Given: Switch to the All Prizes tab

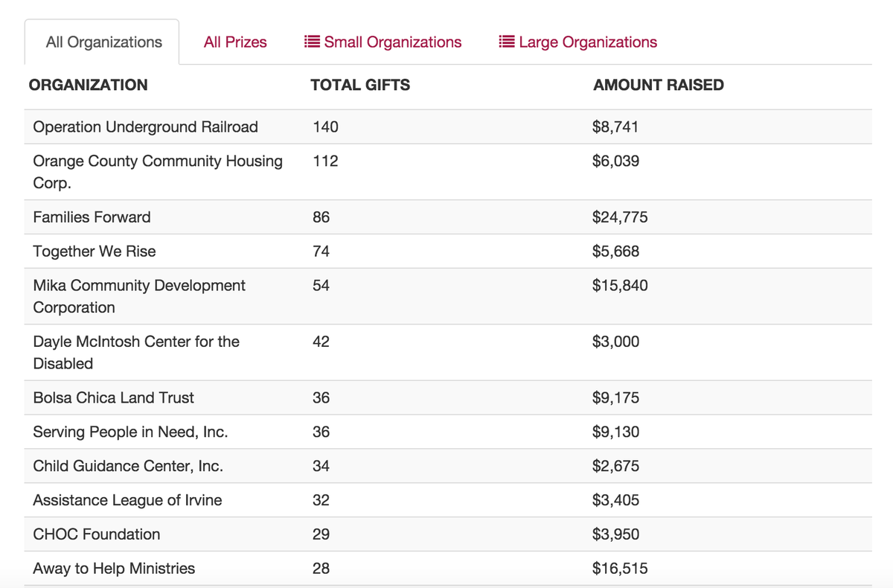Looking at the screenshot, I should pos(235,42).
